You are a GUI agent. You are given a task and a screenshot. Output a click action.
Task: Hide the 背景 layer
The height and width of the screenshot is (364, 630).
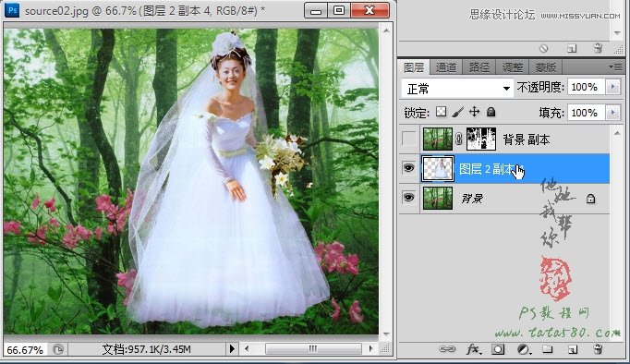coord(408,198)
